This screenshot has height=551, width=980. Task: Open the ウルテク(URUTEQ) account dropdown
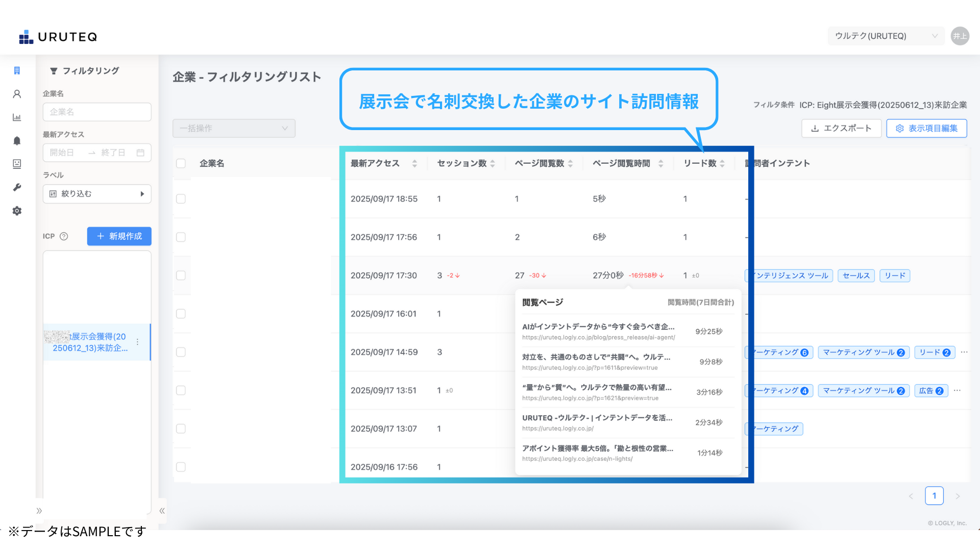886,36
